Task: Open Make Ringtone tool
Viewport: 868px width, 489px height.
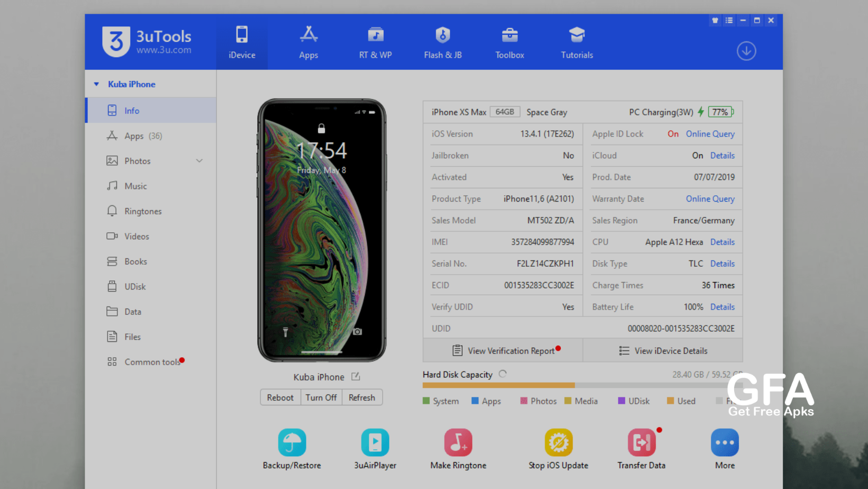Action: (x=458, y=449)
